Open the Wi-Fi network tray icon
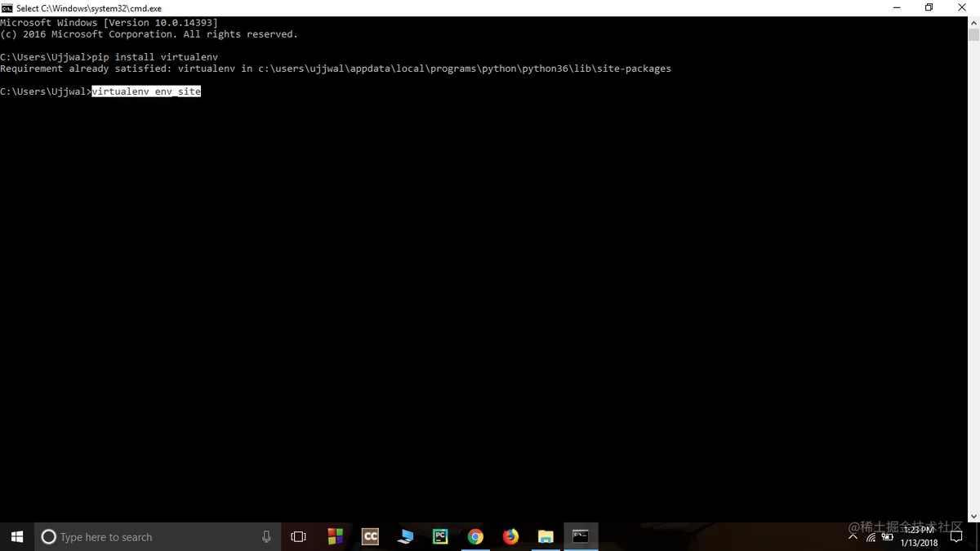Screen dimensions: 980x551 pos(871,537)
